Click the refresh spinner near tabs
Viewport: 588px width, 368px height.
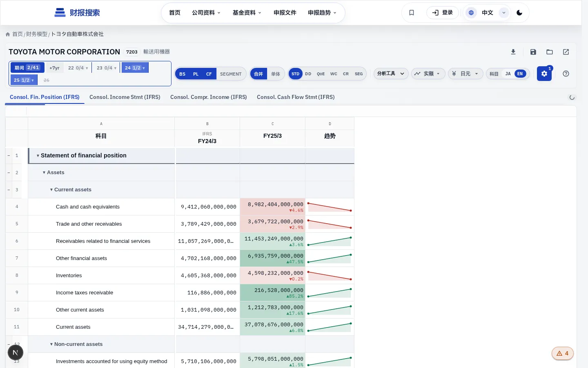click(572, 97)
